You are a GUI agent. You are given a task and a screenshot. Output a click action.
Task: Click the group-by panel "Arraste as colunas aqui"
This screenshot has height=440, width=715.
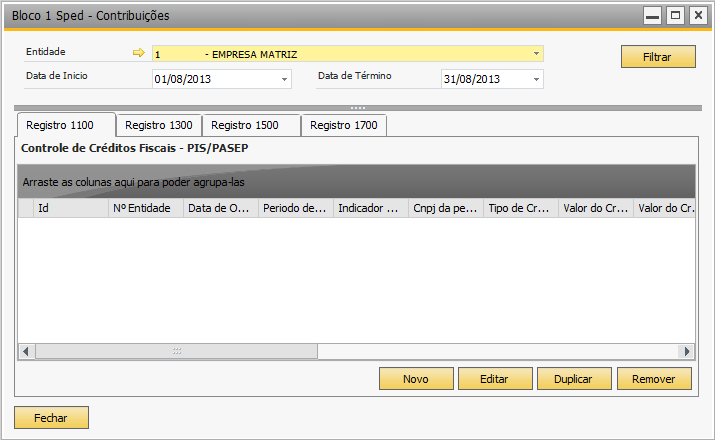357,181
